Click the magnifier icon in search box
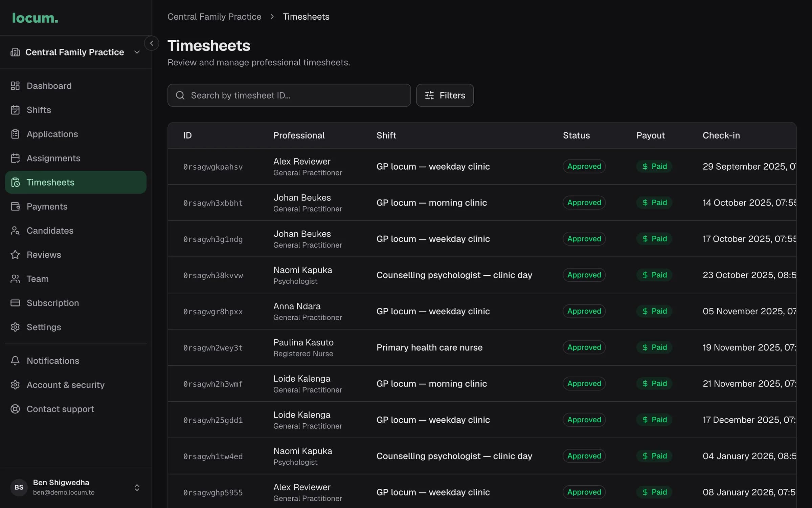The height and width of the screenshot is (508, 812). click(180, 96)
